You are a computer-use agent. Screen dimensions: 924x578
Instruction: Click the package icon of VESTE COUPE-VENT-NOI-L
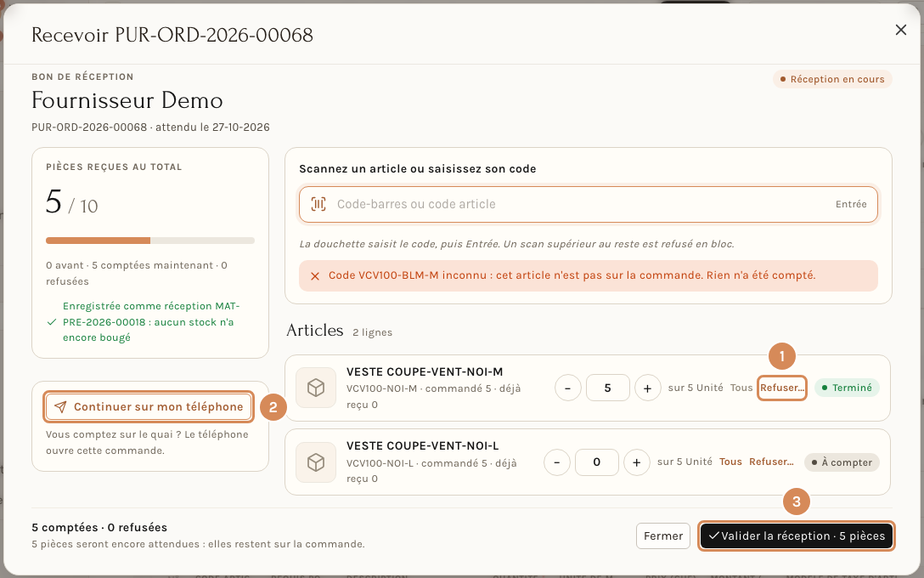point(316,462)
